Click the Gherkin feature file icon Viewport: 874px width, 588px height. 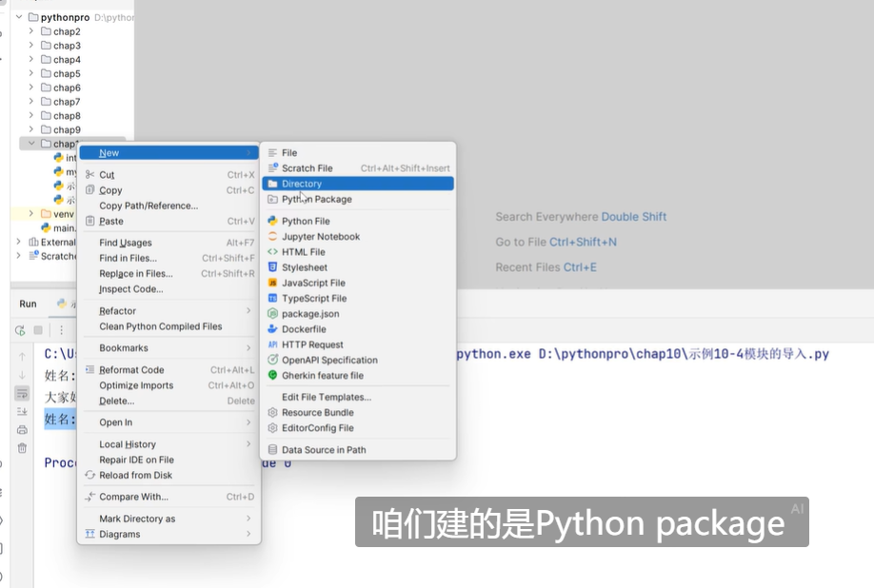pos(272,375)
